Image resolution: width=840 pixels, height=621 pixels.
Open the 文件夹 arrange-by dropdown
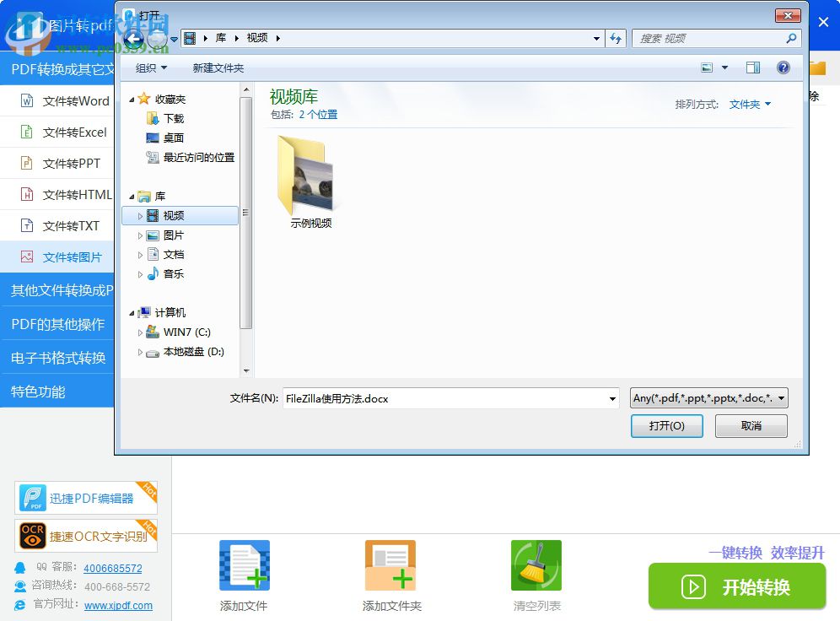750,104
